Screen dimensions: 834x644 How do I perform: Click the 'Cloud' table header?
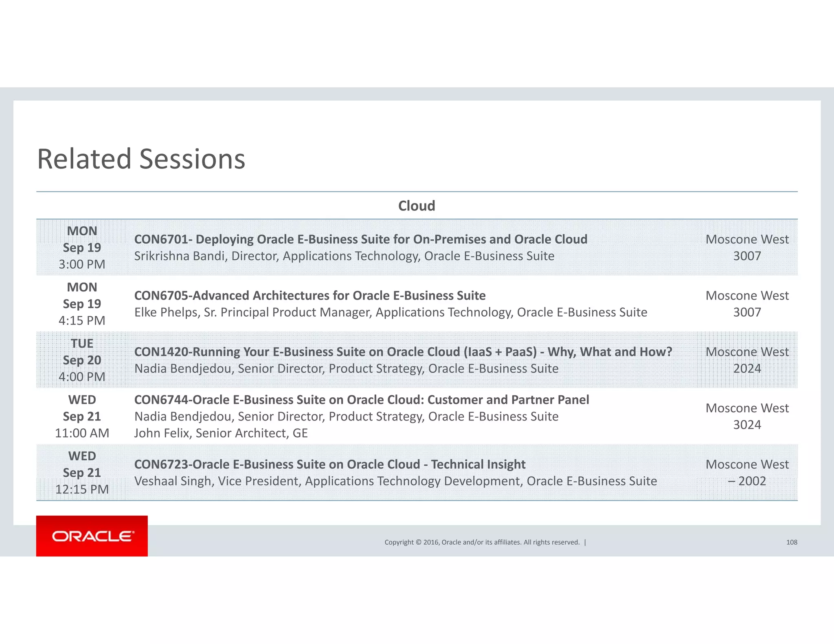417,206
